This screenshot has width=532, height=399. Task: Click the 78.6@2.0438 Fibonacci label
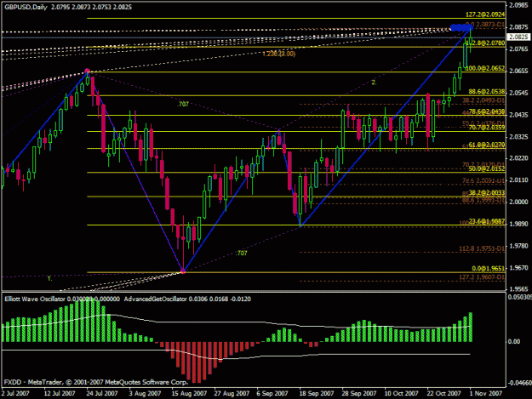click(x=487, y=111)
